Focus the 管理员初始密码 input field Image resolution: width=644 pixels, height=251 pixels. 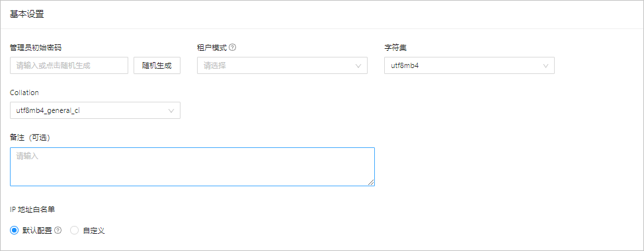click(69, 65)
